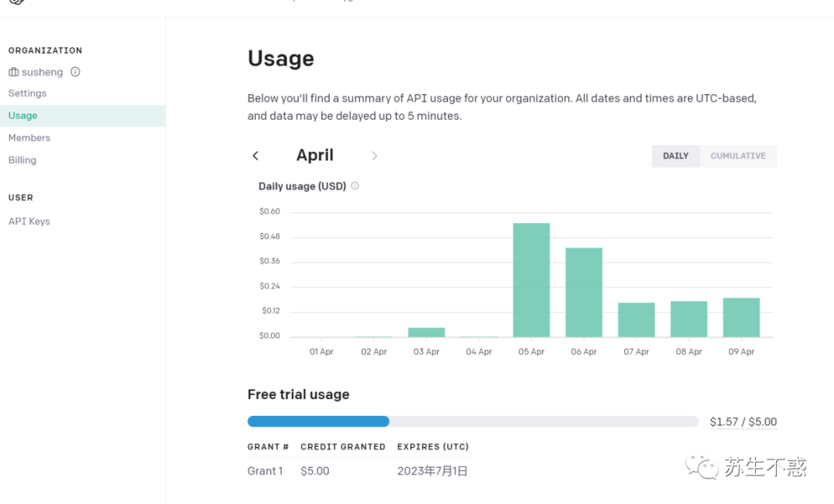The height and width of the screenshot is (504, 834).
Task: Click the free trial usage progress bar
Action: point(473,421)
